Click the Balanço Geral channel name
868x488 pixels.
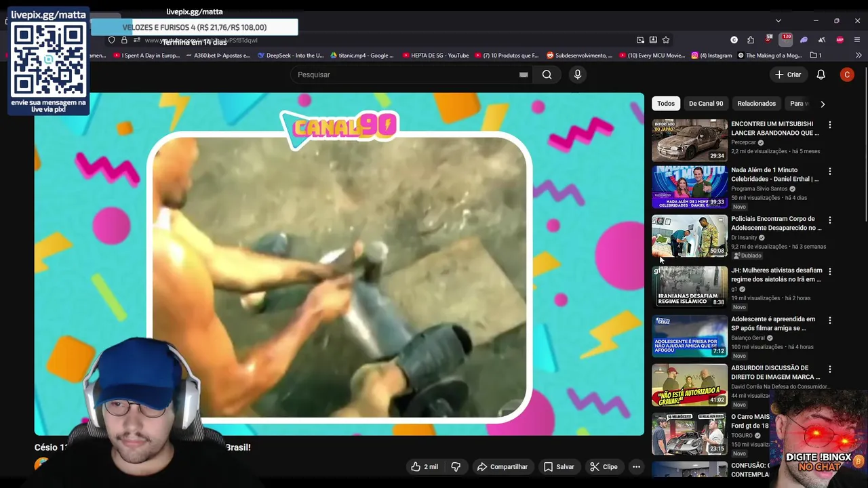748,338
